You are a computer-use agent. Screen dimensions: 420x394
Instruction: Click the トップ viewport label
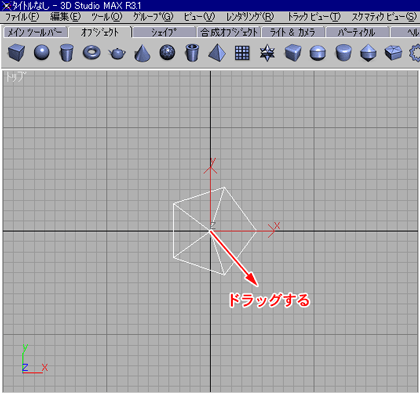pyautogui.click(x=15, y=77)
